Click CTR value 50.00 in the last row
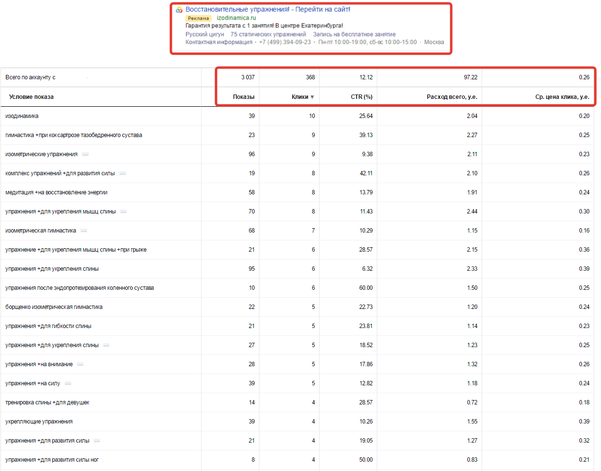Image resolution: width=601 pixels, height=471 pixels. click(366, 460)
